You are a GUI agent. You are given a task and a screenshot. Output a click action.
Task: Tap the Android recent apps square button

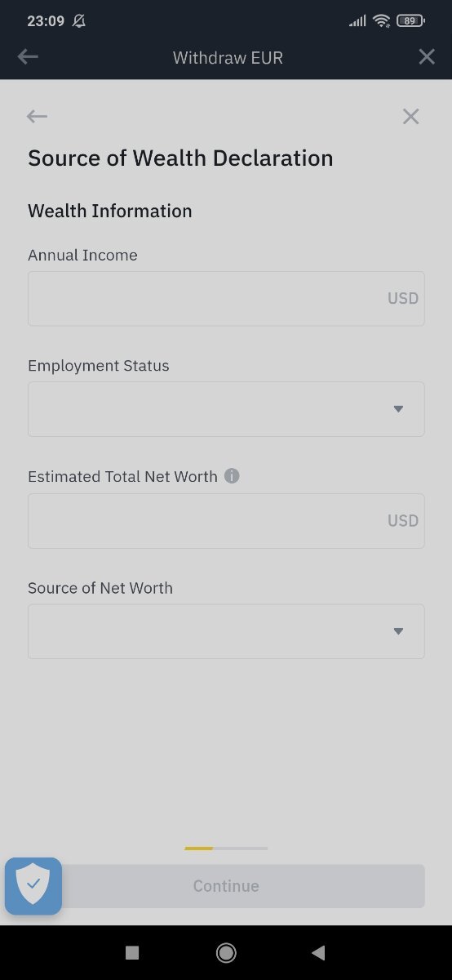pyautogui.click(x=132, y=952)
